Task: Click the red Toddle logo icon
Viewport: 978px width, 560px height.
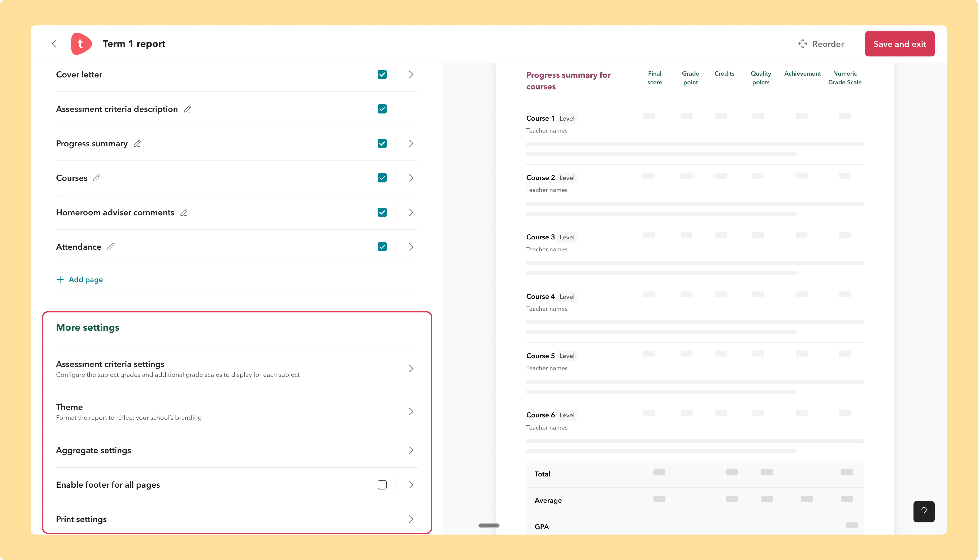Action: 81,44
